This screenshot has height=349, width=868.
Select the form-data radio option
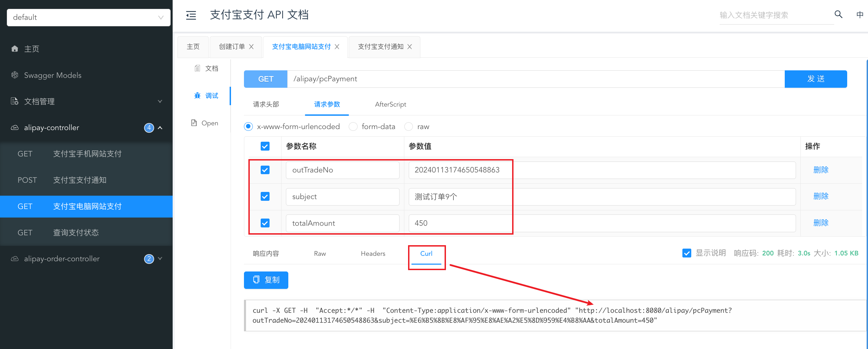tap(353, 127)
